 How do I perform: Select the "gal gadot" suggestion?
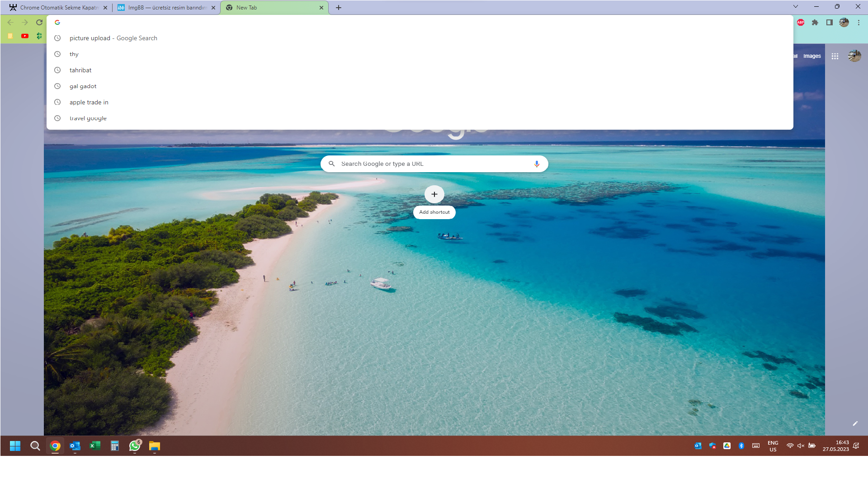pyautogui.click(x=420, y=86)
